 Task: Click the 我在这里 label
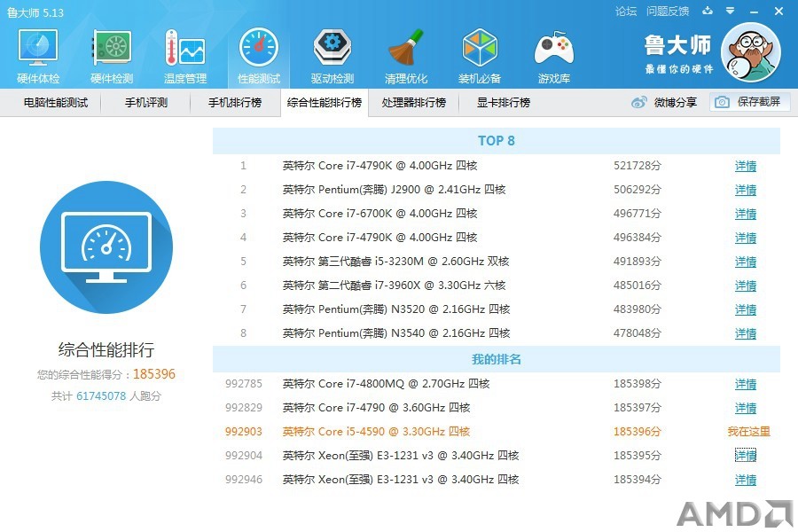point(748,432)
